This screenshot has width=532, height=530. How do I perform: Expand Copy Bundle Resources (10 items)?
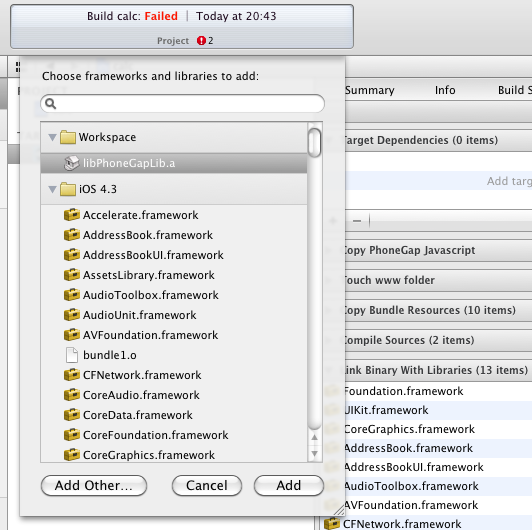tap(328, 310)
